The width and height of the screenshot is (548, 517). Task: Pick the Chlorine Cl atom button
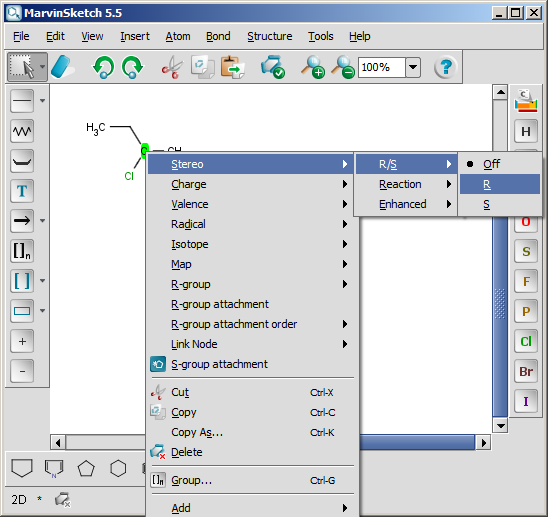pyautogui.click(x=526, y=342)
